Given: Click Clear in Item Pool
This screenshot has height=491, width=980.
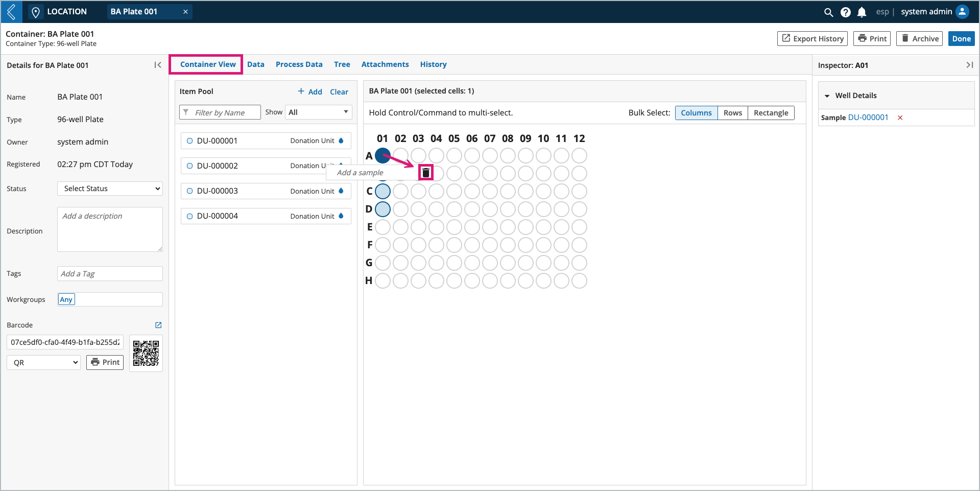Looking at the screenshot, I should point(339,92).
